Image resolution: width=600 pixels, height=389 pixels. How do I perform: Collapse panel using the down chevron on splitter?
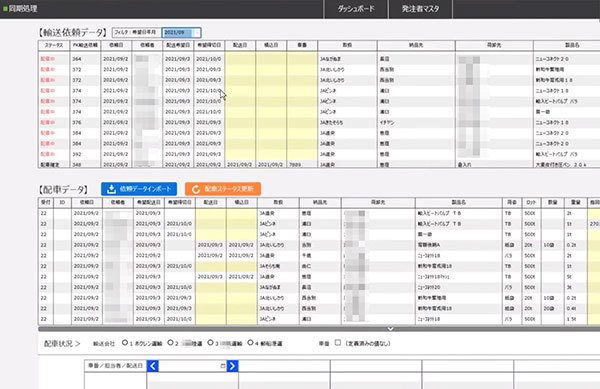390,329
